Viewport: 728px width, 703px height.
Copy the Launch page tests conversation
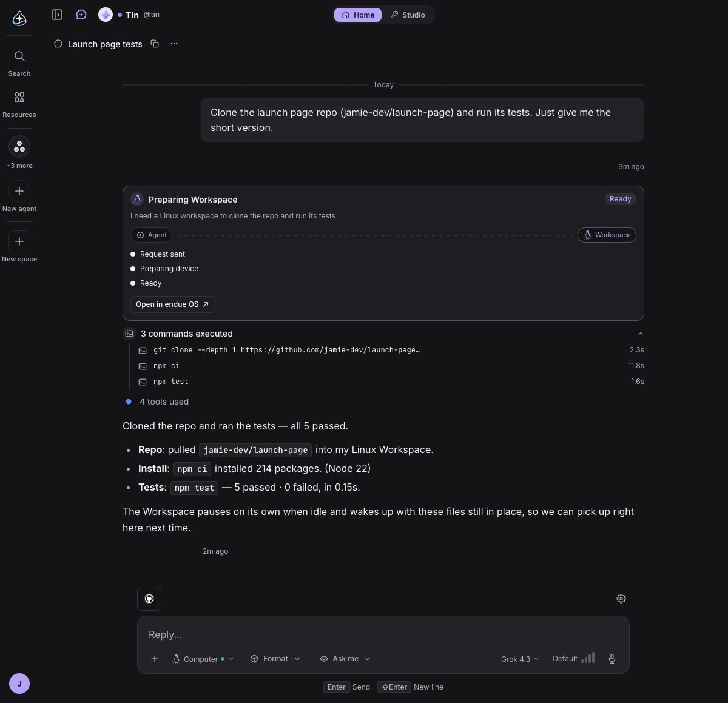tap(155, 44)
